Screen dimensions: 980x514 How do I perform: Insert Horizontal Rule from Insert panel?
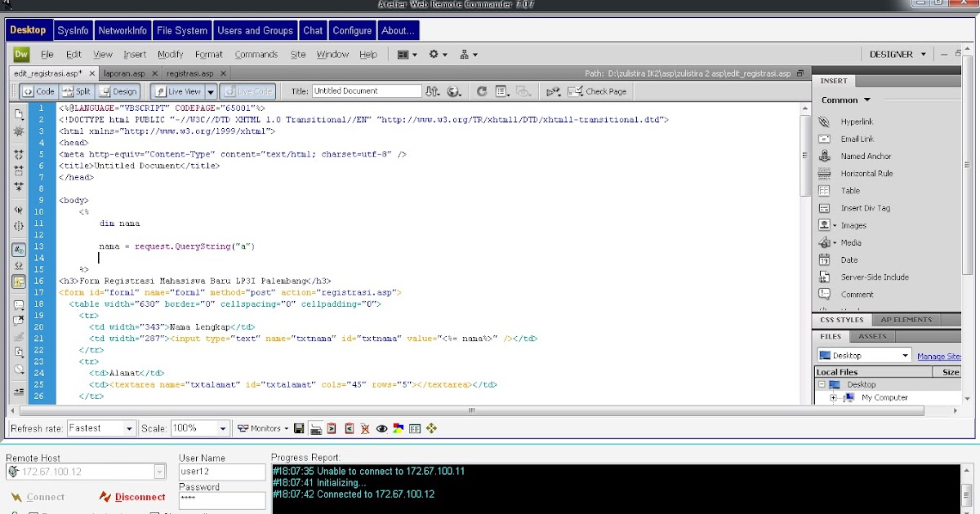(x=866, y=173)
